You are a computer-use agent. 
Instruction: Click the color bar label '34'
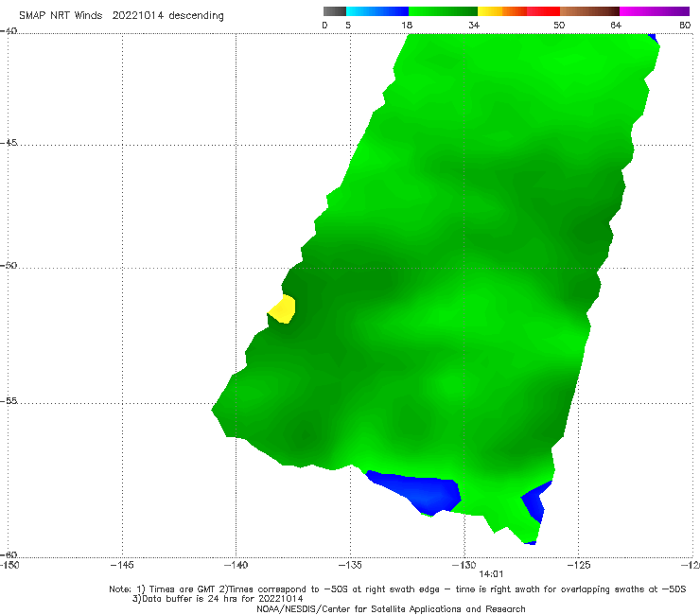pyautogui.click(x=474, y=25)
